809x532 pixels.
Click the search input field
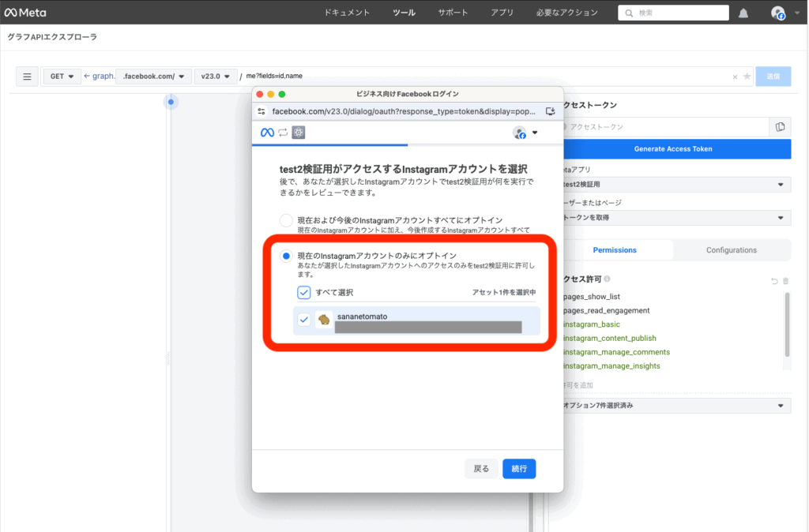673,13
